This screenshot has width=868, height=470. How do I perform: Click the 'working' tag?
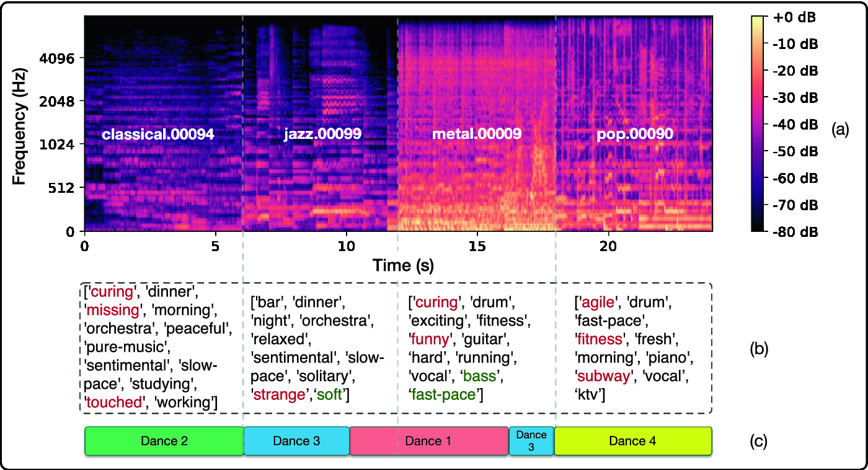[x=184, y=402]
